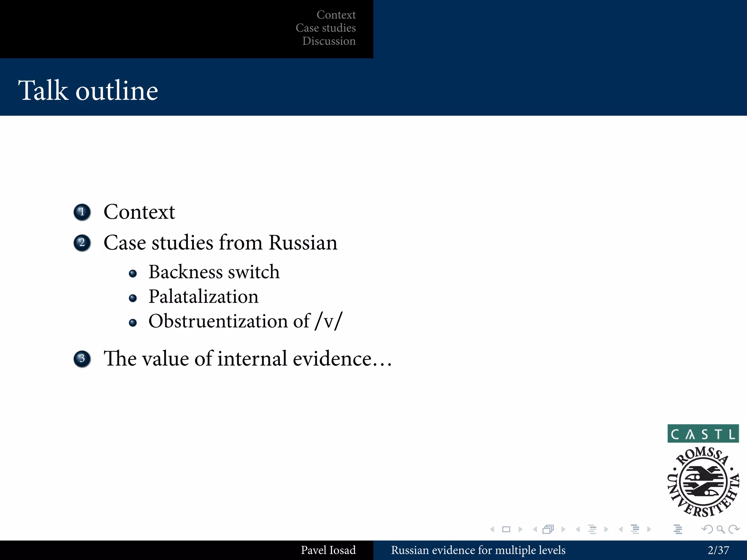Click the CASTL logo
Viewport: 747px width, 560px height.
[703, 433]
